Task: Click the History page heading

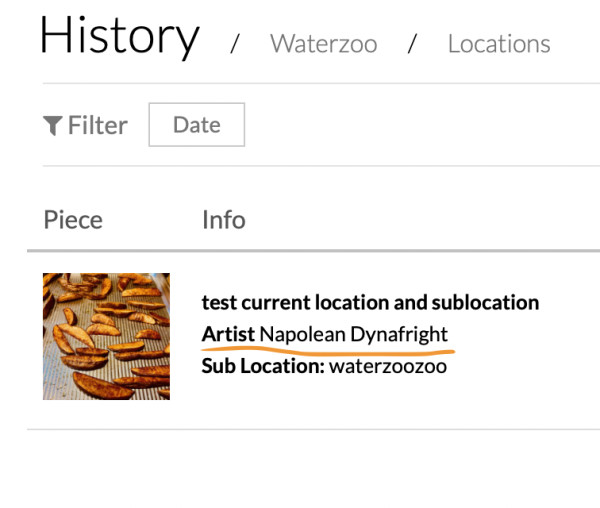Action: pos(119,38)
